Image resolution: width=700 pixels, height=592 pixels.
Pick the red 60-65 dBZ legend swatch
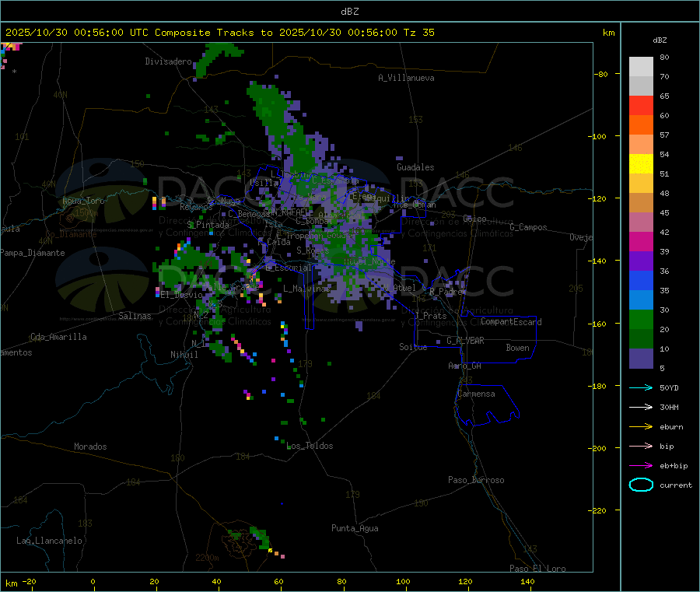pos(641,105)
